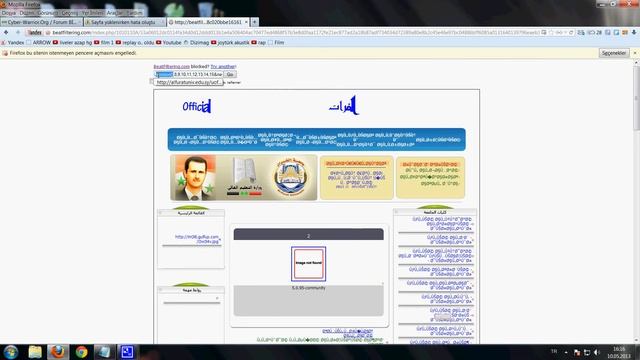The height and width of the screenshot is (360, 640).
Task: Click the taskbar clock and date
Action: pyautogui.click(x=619, y=352)
